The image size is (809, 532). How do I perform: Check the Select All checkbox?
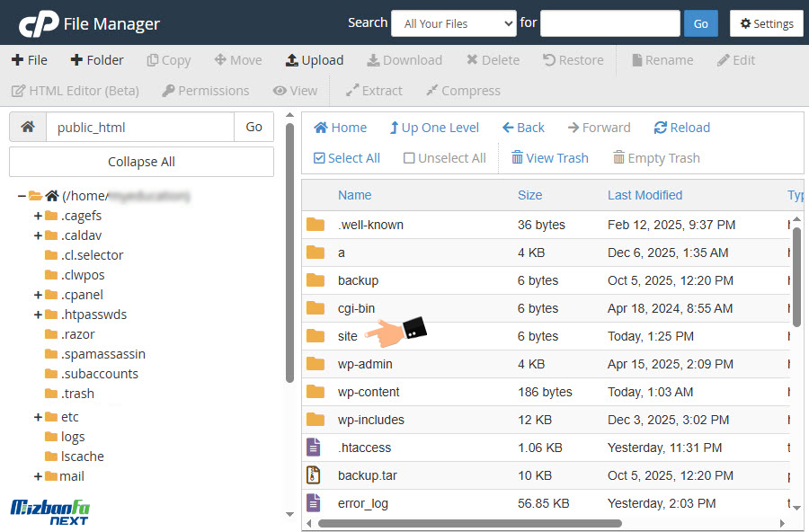point(319,158)
